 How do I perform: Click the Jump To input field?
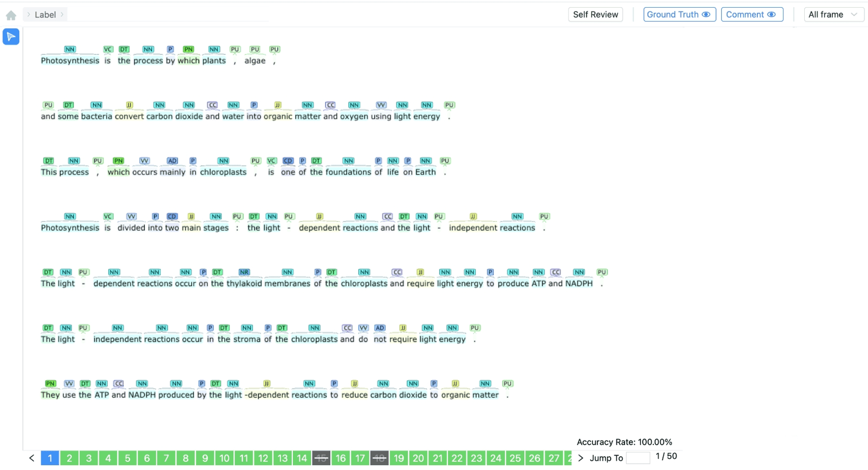click(x=637, y=458)
